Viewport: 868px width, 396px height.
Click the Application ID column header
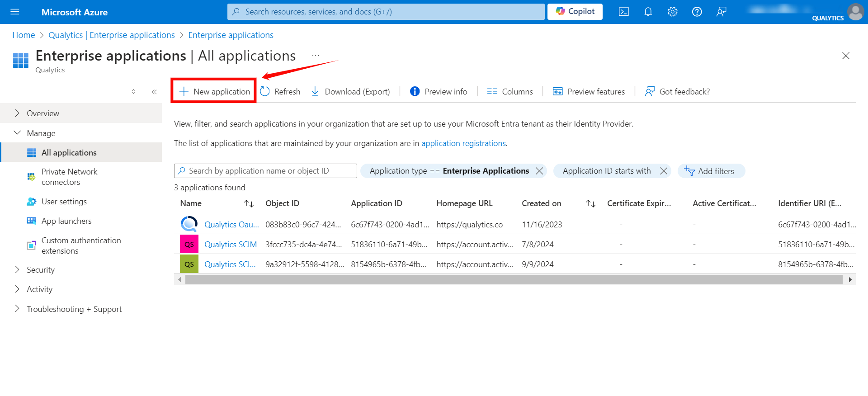(x=377, y=203)
